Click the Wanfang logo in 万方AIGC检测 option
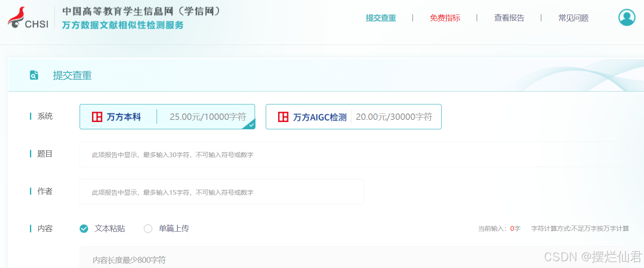 tap(283, 117)
